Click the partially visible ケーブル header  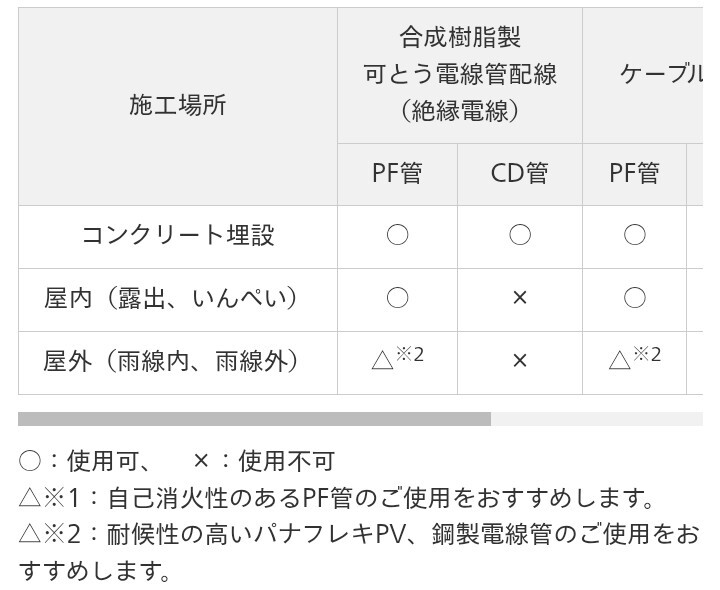coord(660,75)
